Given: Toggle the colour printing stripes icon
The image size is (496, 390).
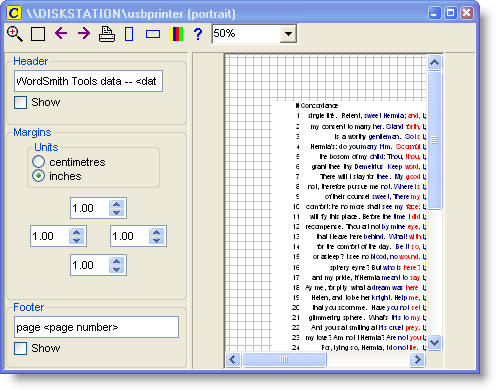Looking at the screenshot, I should pyautogui.click(x=176, y=34).
